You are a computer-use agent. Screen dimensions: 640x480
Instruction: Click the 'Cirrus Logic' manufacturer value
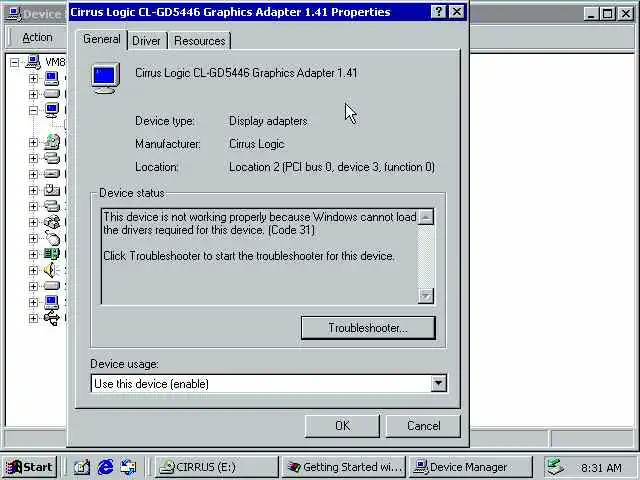(x=256, y=144)
